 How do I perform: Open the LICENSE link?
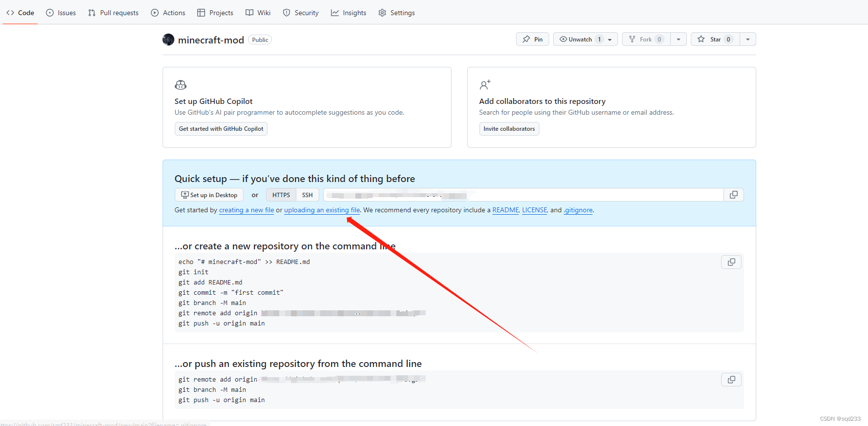[535, 210]
